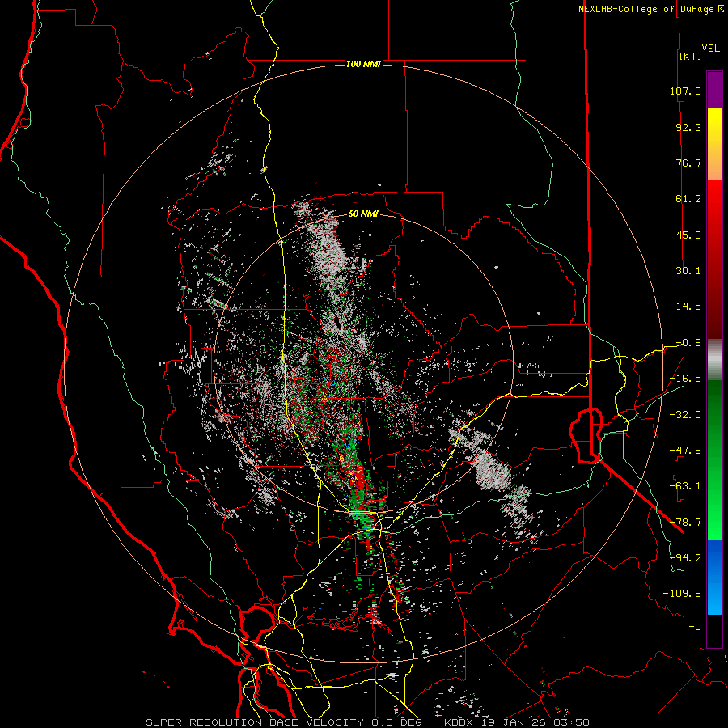728x728 pixels.
Task: Click the -94.2 velocity scale value
Action: coord(685,557)
